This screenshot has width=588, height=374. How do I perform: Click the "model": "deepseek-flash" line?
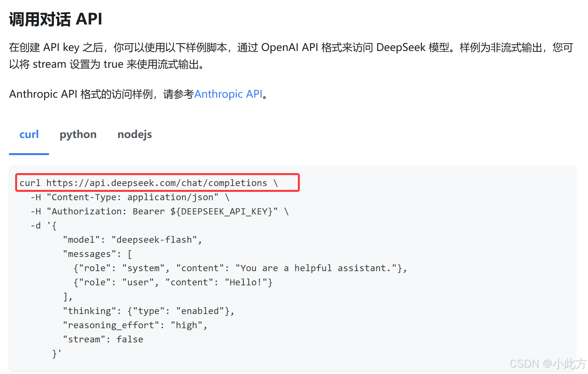[x=132, y=240]
